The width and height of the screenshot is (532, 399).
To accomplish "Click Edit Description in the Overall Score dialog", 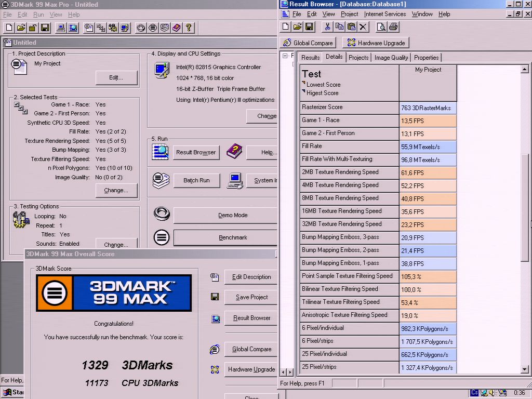I will click(251, 277).
